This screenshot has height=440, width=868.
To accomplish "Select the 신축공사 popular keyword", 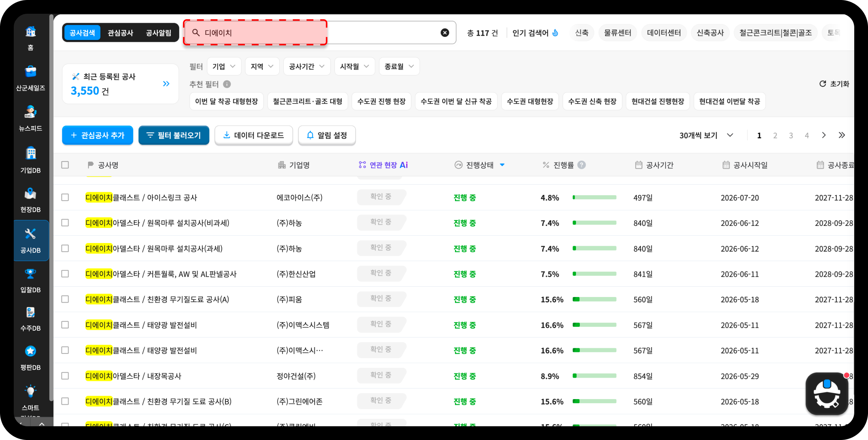I will click(710, 33).
